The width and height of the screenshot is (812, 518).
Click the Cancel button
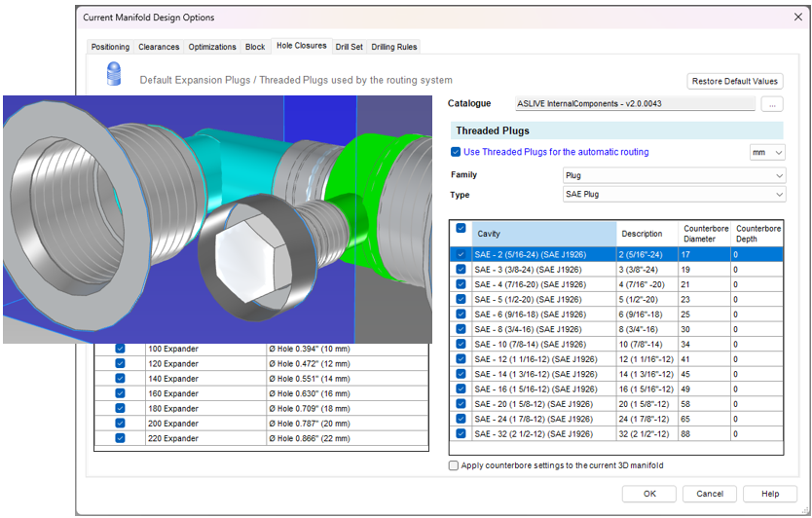tap(709, 494)
